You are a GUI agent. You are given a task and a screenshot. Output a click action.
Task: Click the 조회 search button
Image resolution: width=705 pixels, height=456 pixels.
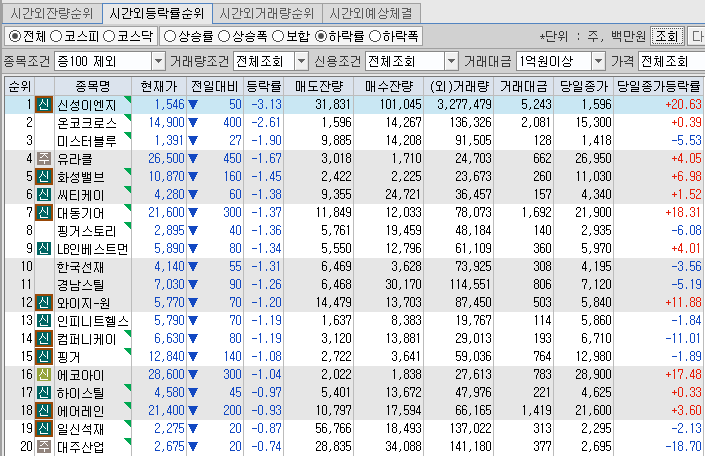click(x=667, y=36)
